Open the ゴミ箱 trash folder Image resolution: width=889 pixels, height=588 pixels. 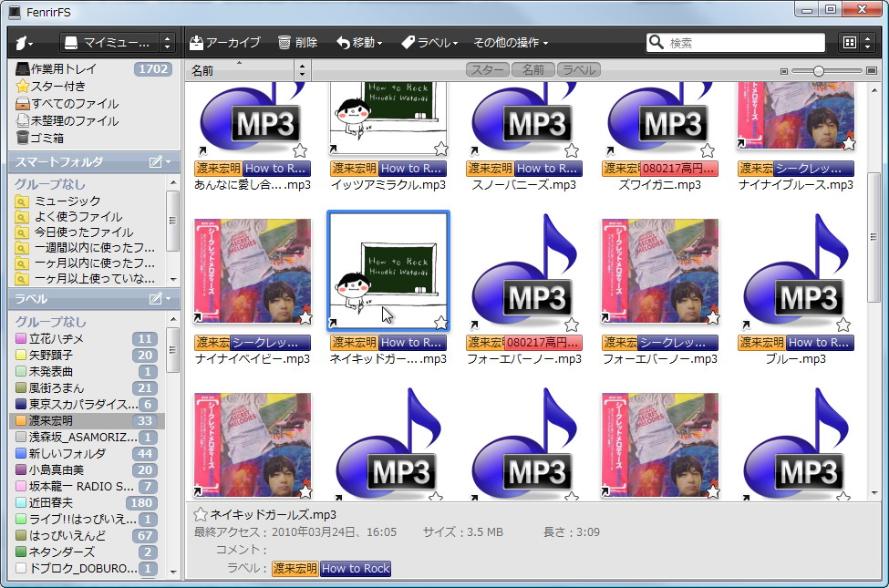pyautogui.click(x=40, y=138)
